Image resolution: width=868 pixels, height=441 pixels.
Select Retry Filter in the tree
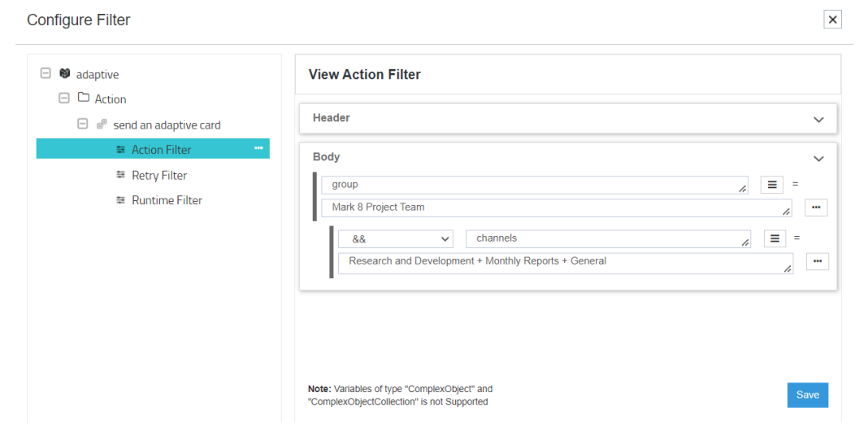[x=159, y=175]
